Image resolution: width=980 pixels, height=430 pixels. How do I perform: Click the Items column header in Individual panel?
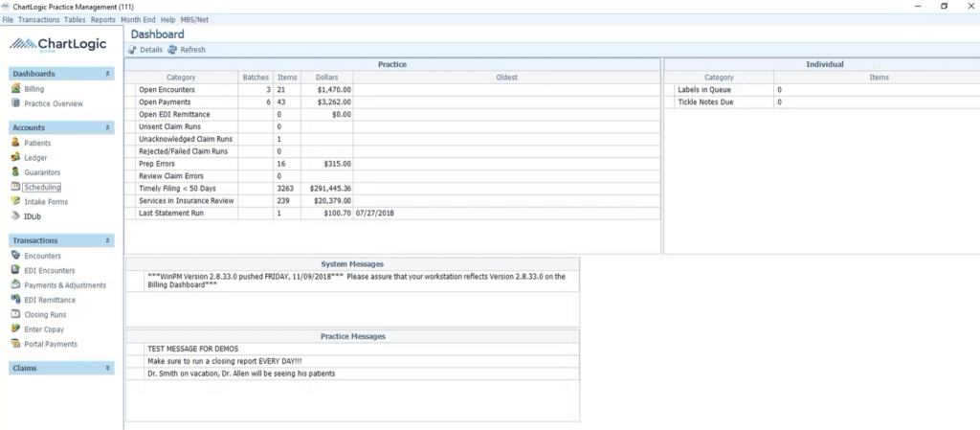pyautogui.click(x=879, y=78)
